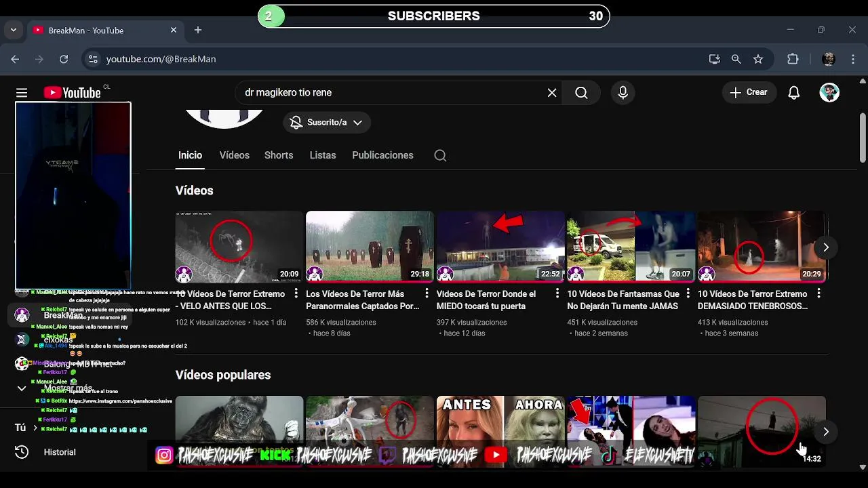Play the 22:52 red arrow thumbnail

click(500, 247)
